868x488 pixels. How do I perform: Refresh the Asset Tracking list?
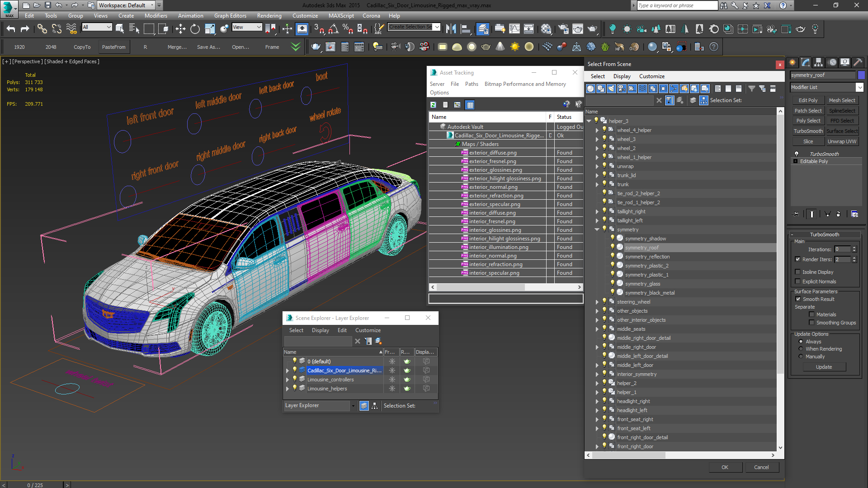[433, 105]
